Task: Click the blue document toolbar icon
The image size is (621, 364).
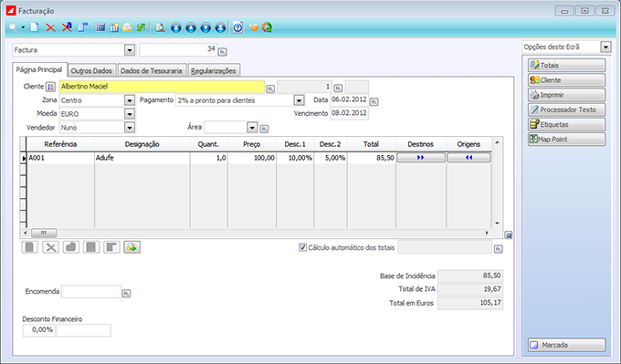Action: click(82, 27)
